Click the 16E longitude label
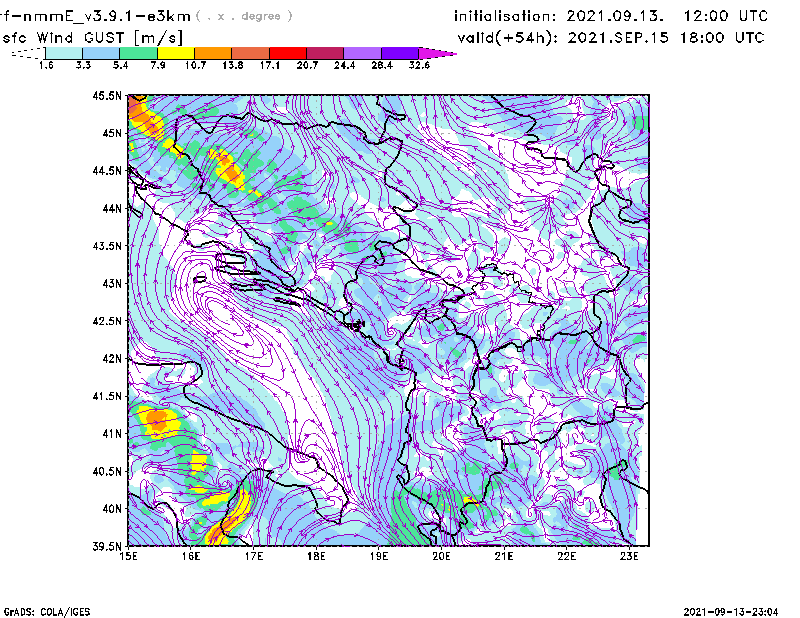This screenshot has height=618, width=800. (x=191, y=556)
